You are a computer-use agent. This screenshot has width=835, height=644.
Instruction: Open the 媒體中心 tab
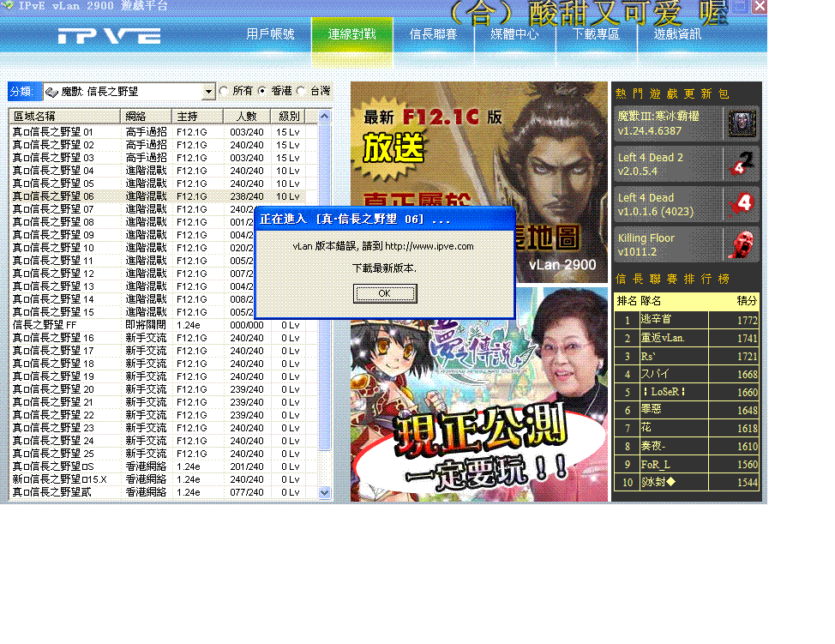point(514,34)
